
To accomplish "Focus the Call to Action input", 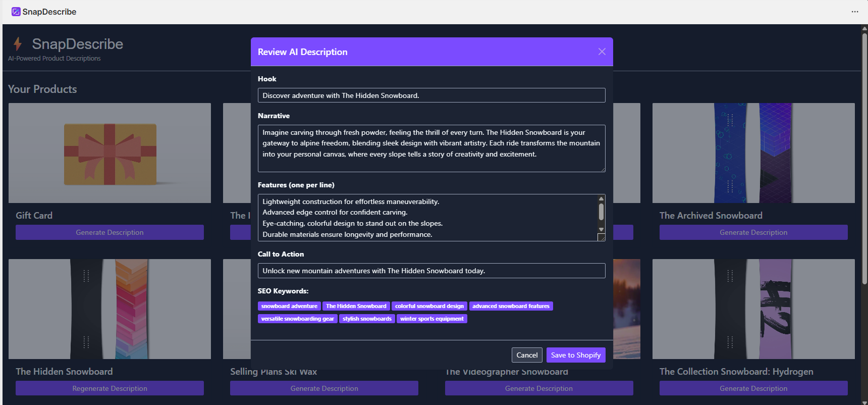I will click(431, 271).
